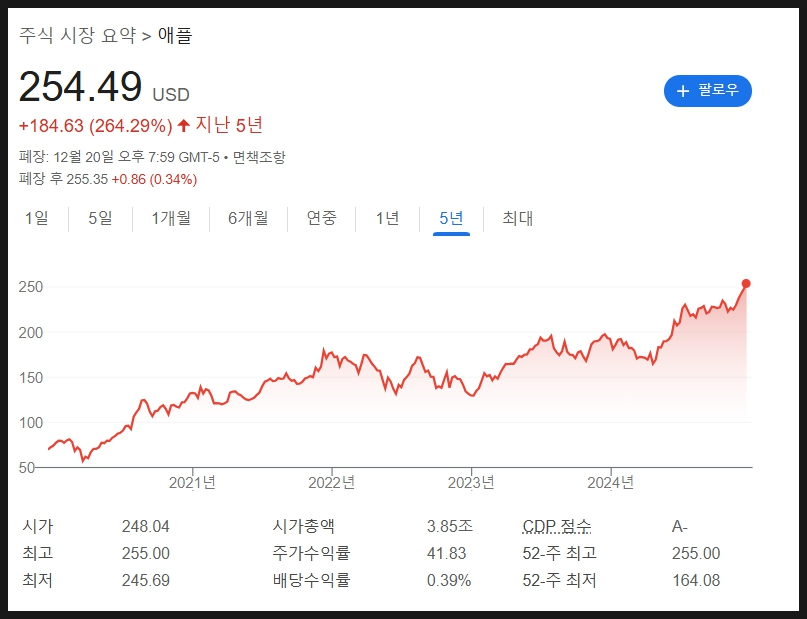Click the 52-주 최저 value 164.08
Image resolution: width=807 pixels, height=619 pixels.
point(696,580)
